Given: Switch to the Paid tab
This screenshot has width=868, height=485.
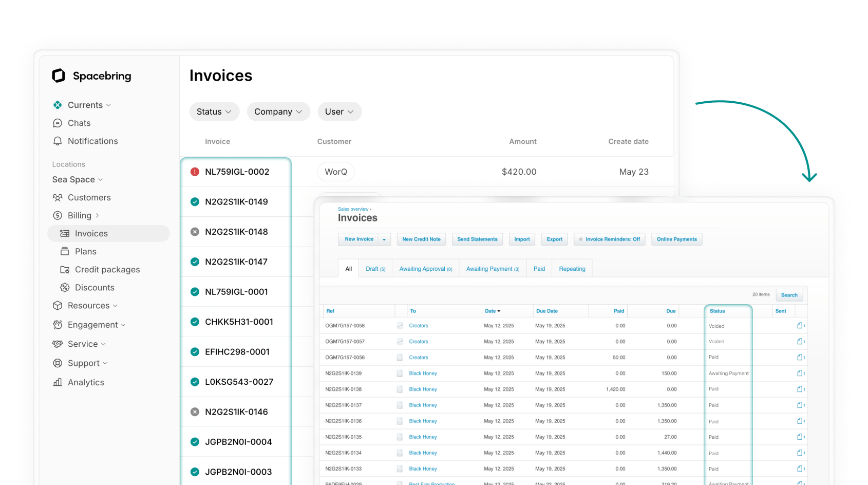Looking at the screenshot, I should tap(539, 269).
